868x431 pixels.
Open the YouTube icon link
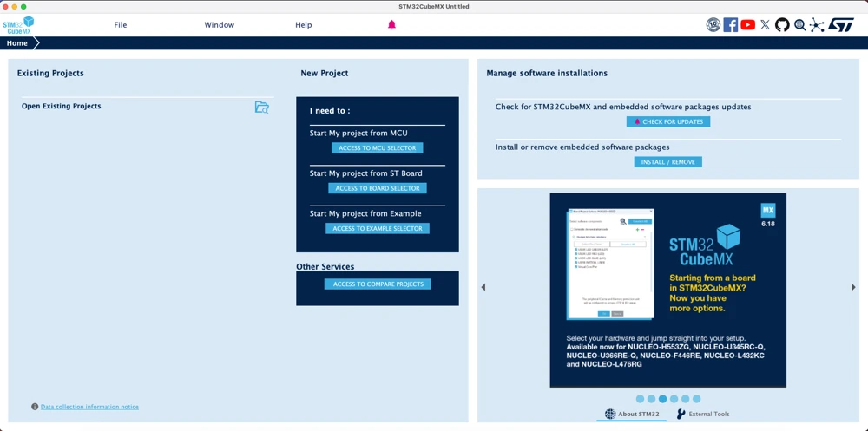748,25
